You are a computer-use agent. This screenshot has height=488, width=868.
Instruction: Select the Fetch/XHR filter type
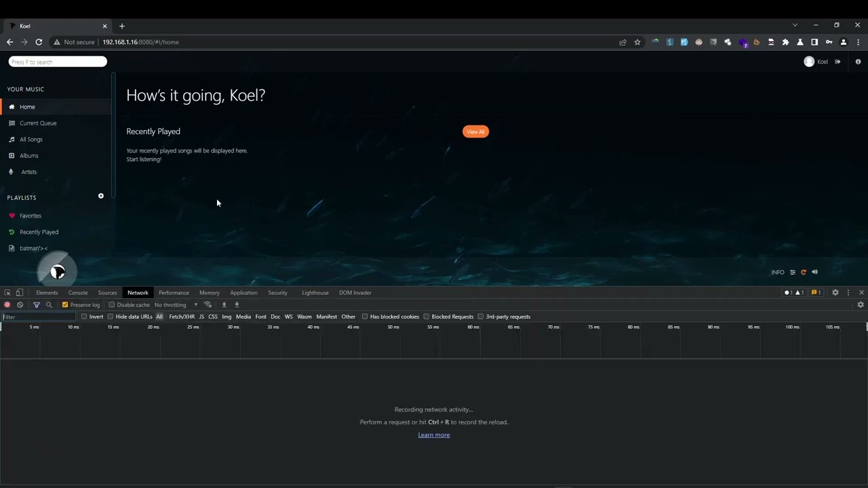182,317
